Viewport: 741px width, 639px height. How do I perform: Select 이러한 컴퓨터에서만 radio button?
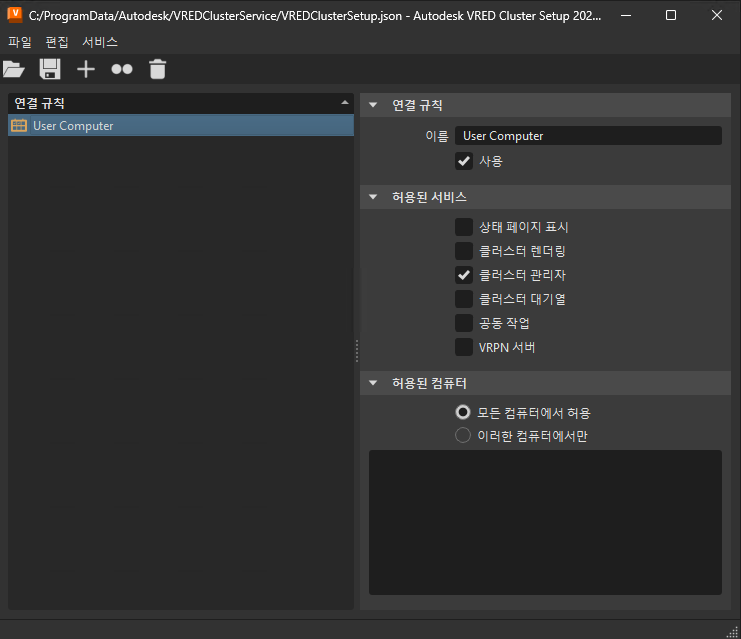(x=463, y=435)
